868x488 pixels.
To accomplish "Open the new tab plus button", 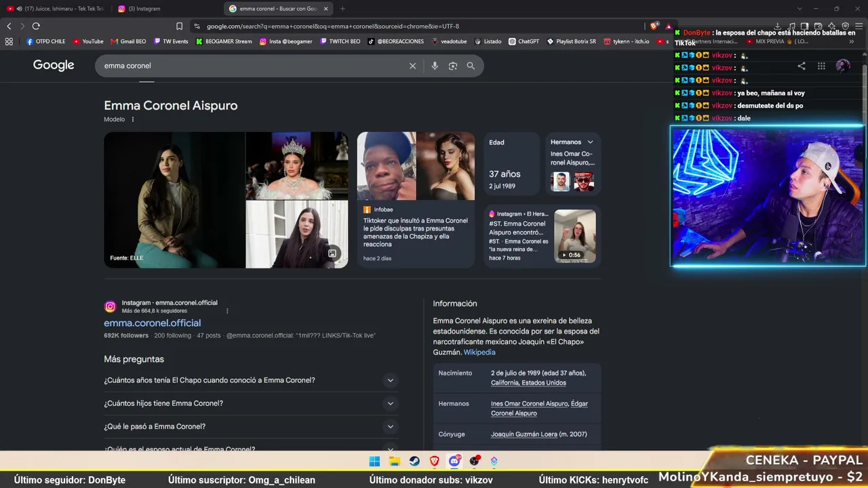I will click(x=342, y=9).
